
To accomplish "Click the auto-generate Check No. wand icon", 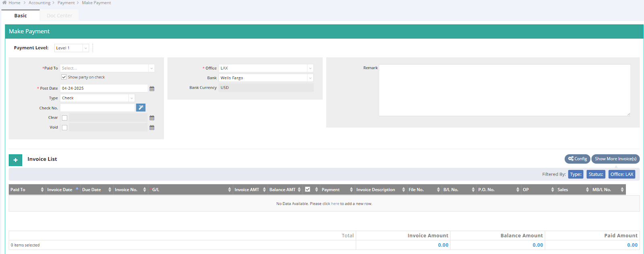I will [140, 108].
